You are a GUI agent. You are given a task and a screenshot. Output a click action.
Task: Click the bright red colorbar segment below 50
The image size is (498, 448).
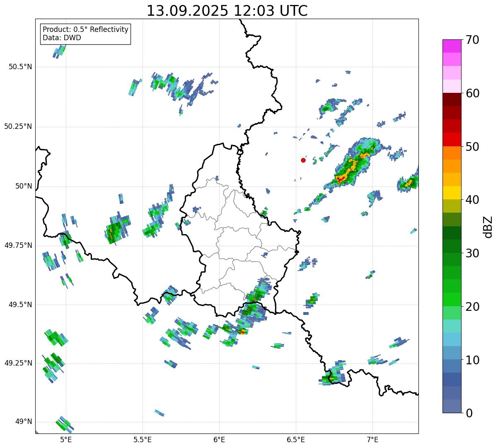(452, 139)
